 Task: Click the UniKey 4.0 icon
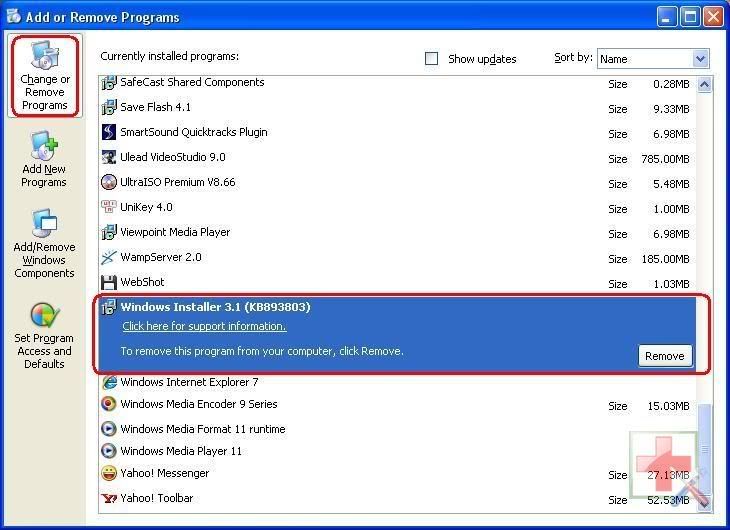tap(109, 207)
